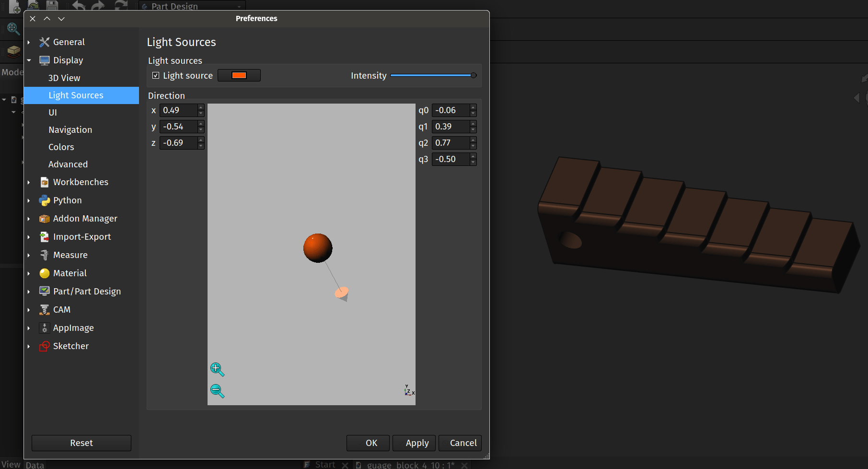Click the zoom in magnifier icon
Viewport: 868px width, 469px height.
(217, 369)
